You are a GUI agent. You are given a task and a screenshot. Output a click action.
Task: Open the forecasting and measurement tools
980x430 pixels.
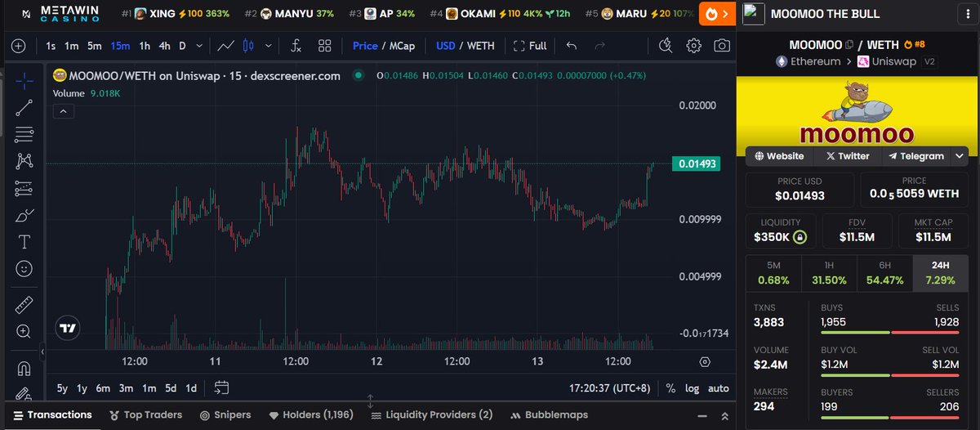(x=24, y=188)
